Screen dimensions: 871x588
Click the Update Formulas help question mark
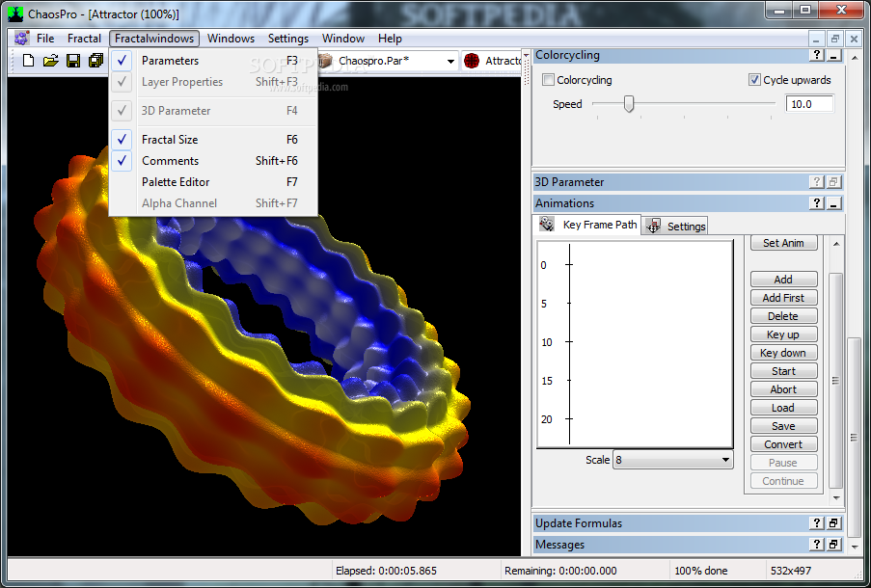point(816,523)
